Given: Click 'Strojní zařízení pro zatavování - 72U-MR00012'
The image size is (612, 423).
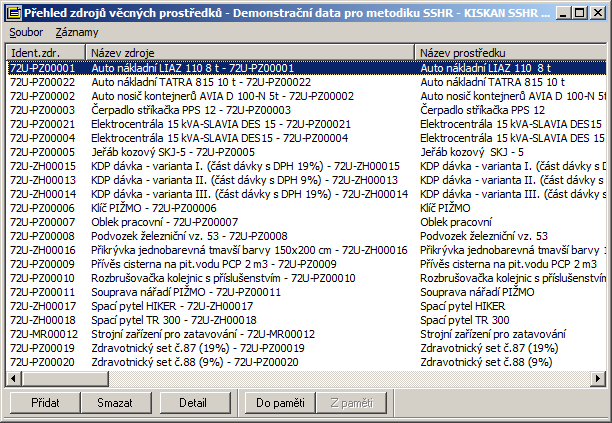Looking at the screenshot, I should click(x=203, y=334).
